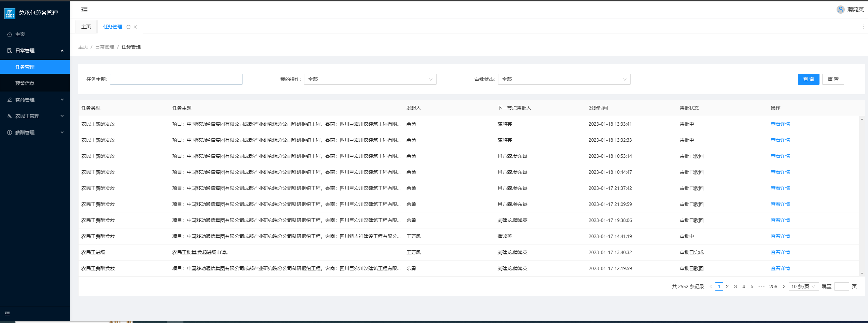Click the 共 2552 条记录 total count text
This screenshot has height=323, width=868.
[688, 286]
